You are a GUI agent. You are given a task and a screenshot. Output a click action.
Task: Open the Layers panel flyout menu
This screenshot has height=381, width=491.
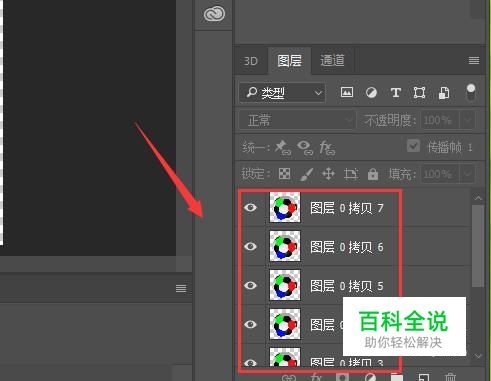pyautogui.click(x=474, y=61)
